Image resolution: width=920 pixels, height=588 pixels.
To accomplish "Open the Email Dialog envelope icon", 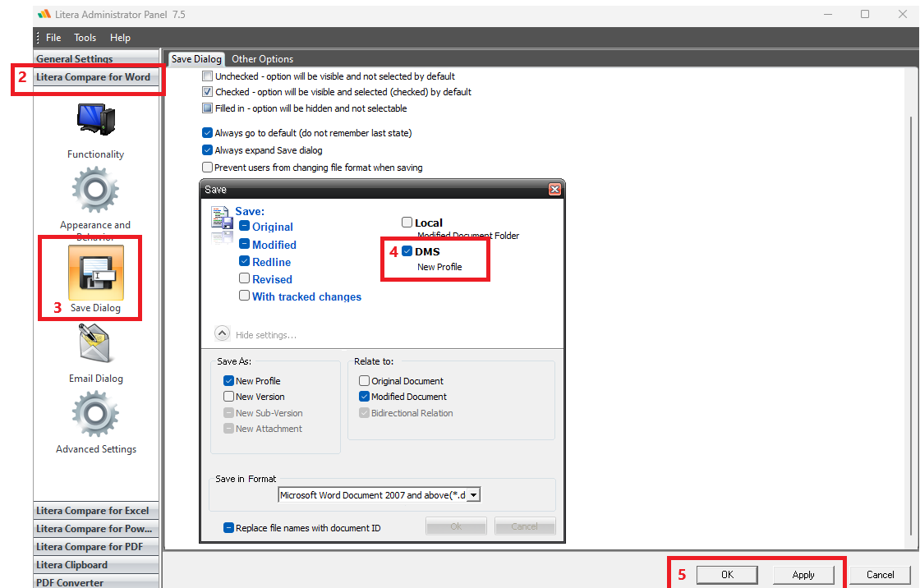I will click(x=95, y=343).
